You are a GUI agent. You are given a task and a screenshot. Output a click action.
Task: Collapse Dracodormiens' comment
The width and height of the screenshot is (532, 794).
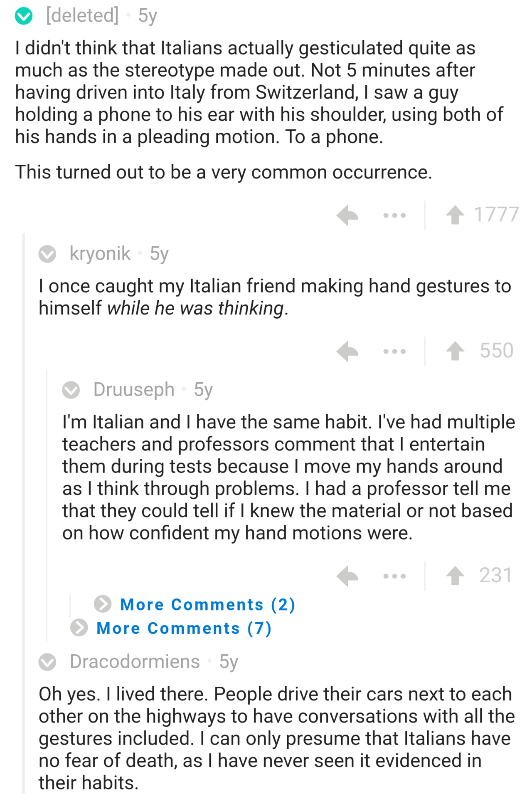point(47,662)
